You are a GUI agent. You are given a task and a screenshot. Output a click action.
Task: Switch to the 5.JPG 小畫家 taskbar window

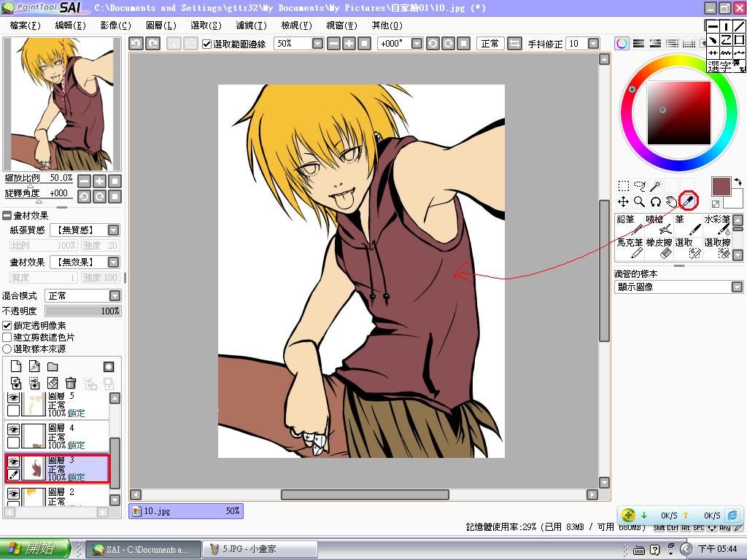coord(260,549)
